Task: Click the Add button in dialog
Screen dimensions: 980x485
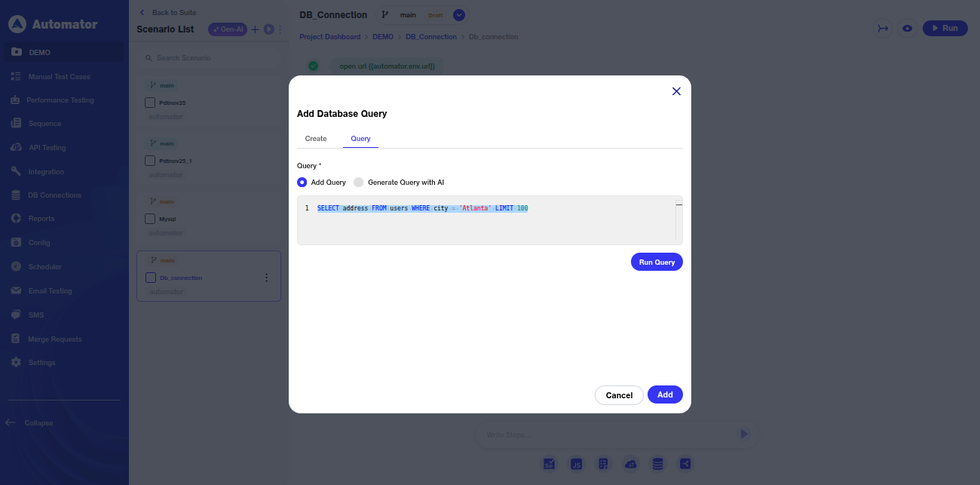Action: (x=664, y=395)
